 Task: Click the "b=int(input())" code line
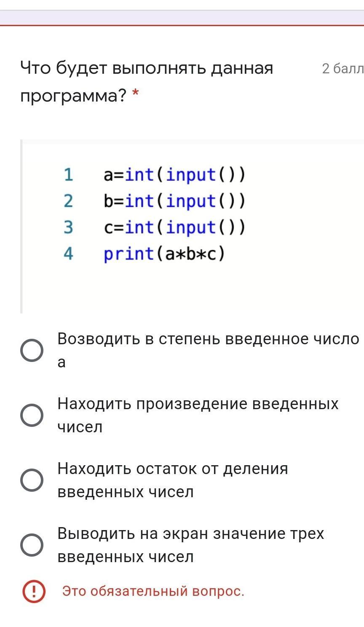pos(174,201)
